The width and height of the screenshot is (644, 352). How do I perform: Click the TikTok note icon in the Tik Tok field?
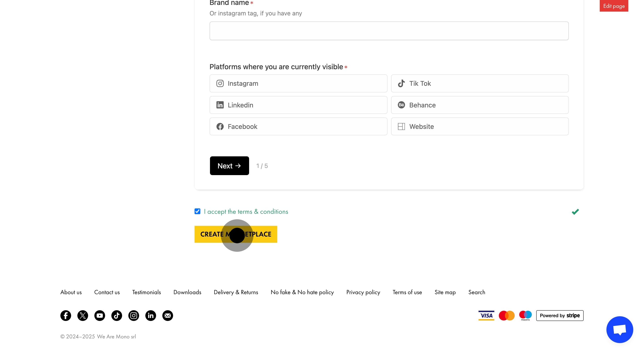click(401, 83)
